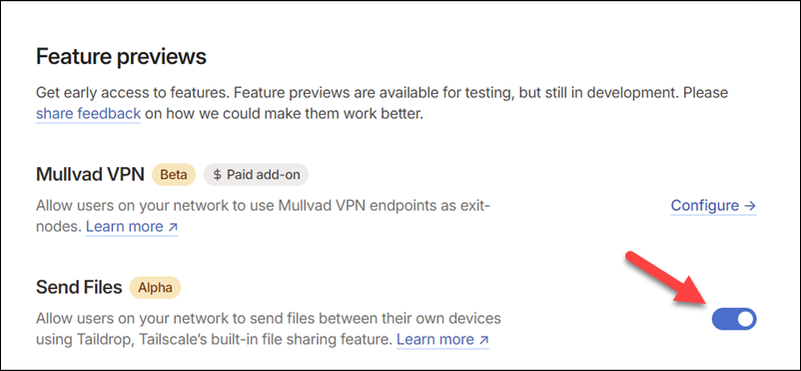Screen dimensions: 801x371
Task: Click the white knob of Send Files switch
Action: 745,319
